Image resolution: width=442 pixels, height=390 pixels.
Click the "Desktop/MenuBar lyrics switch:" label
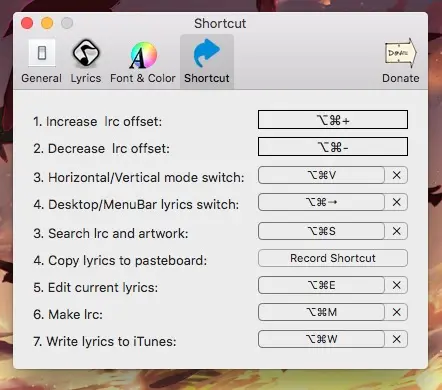143,205
